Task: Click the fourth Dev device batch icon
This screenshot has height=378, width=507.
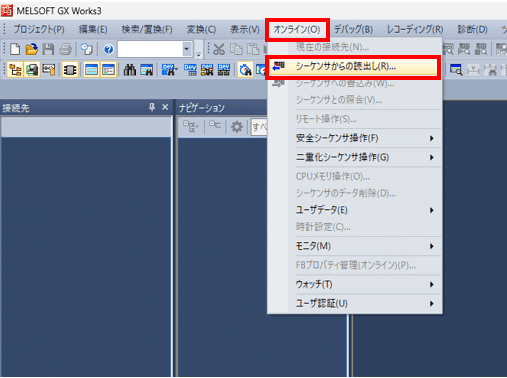Action: 224,70
